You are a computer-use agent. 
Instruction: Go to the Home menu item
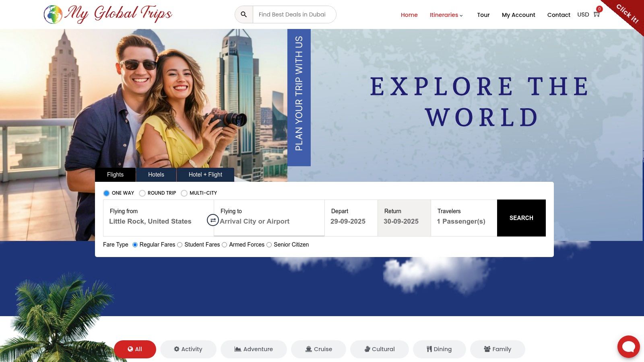point(409,15)
